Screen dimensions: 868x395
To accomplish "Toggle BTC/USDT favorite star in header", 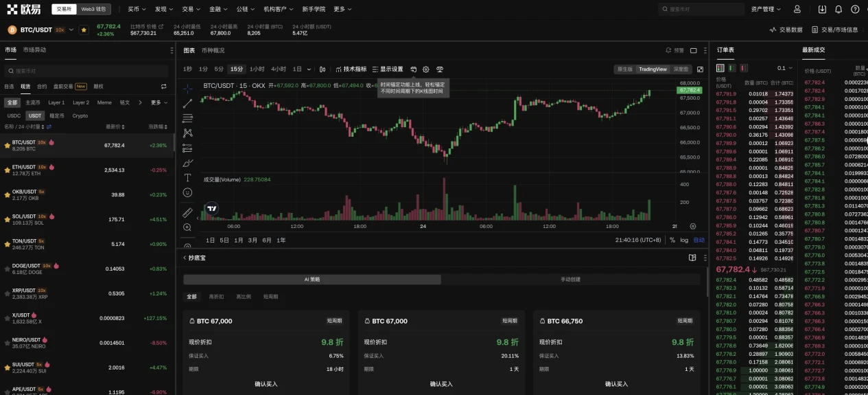I will click(84, 30).
